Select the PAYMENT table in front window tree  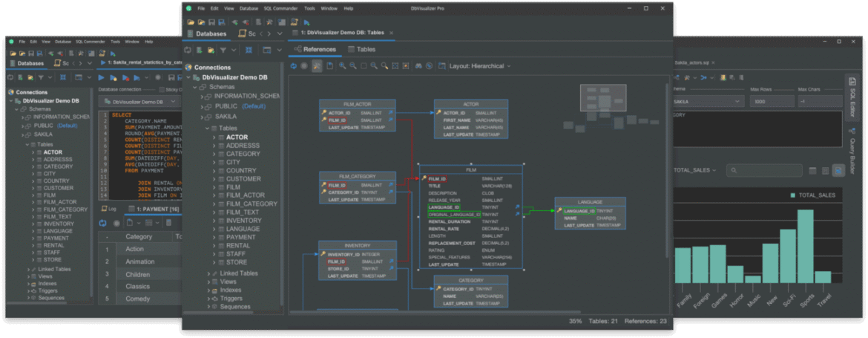pos(240,237)
